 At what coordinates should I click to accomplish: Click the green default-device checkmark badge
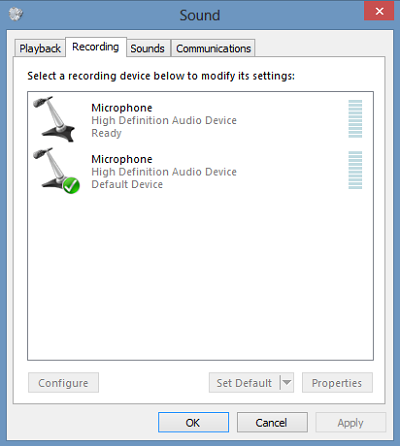click(71, 186)
